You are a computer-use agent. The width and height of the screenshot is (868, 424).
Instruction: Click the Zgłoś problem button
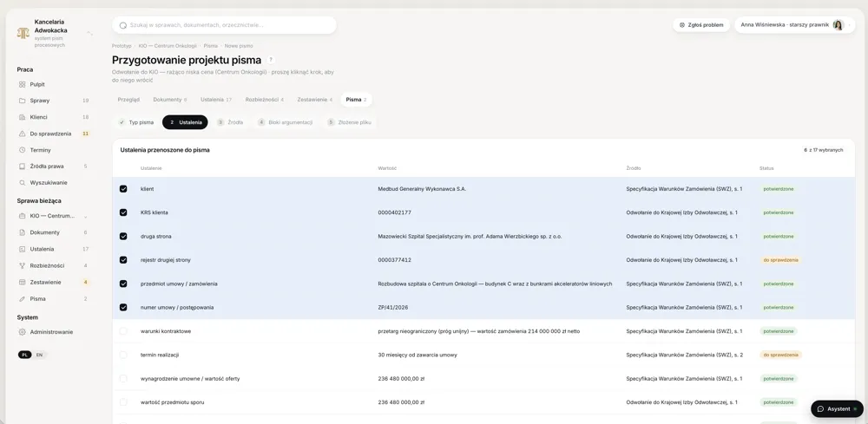click(x=701, y=25)
